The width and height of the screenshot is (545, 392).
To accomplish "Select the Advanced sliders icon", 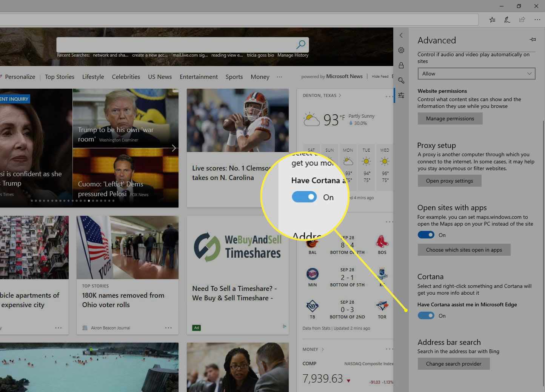I will click(401, 95).
